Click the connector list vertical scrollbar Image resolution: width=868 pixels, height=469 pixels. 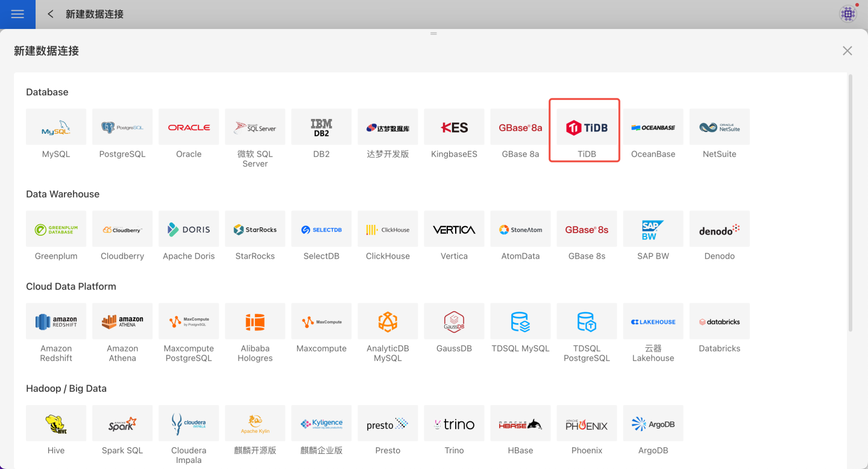click(x=851, y=202)
